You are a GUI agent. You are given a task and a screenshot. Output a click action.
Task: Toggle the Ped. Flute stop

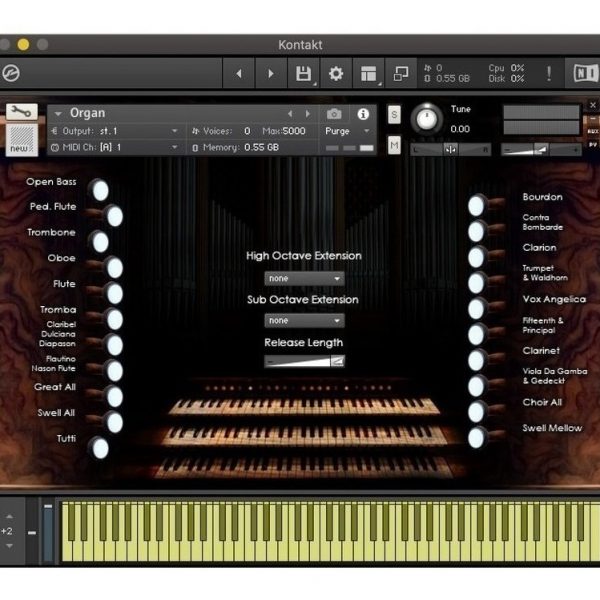pyautogui.click(x=115, y=216)
